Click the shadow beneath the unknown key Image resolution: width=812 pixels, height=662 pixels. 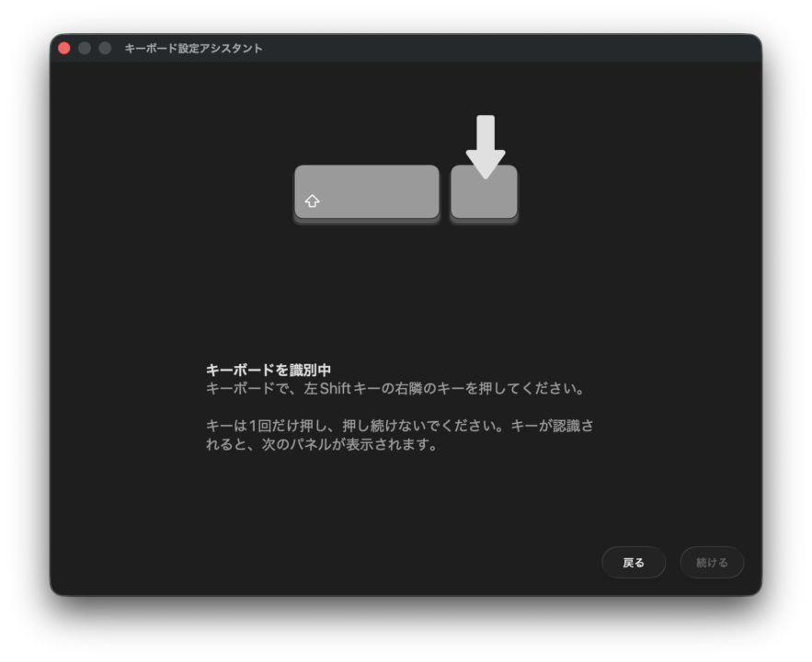(484, 221)
